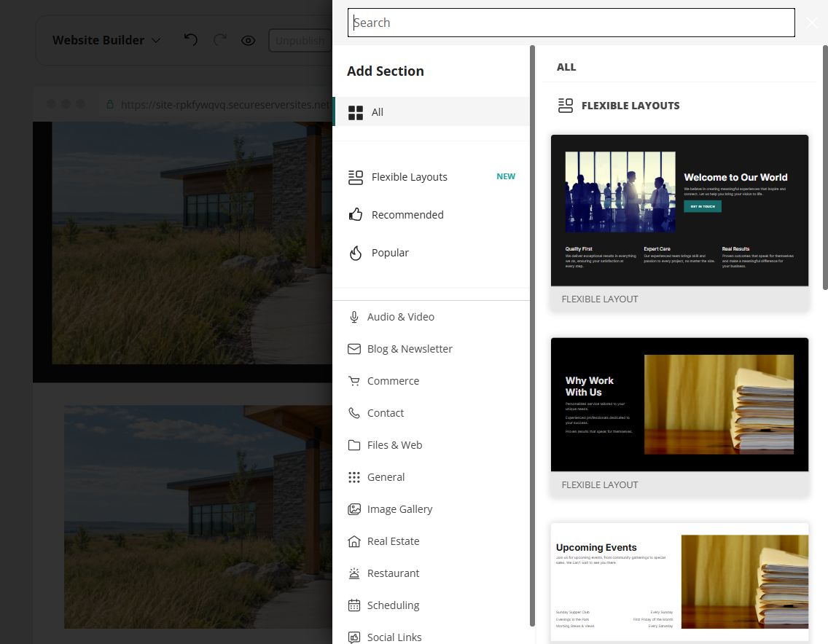Click the dotted grid General icon
Image resolution: width=828 pixels, height=644 pixels.
tap(354, 477)
